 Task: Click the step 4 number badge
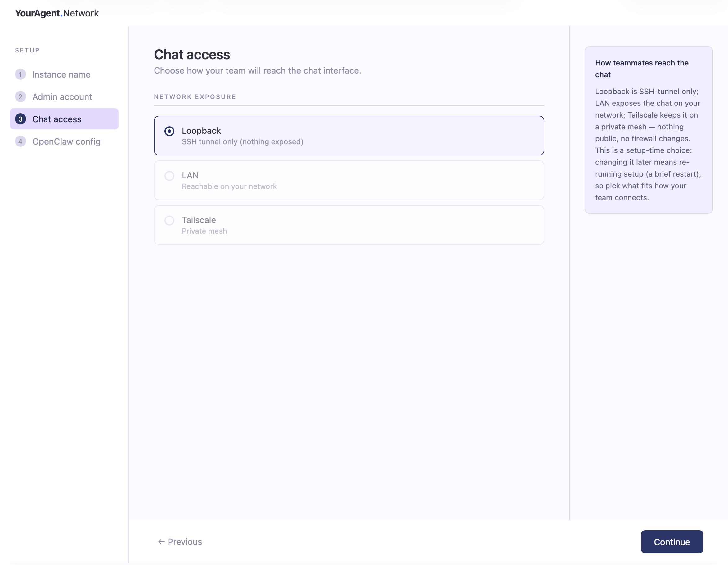coord(20,141)
